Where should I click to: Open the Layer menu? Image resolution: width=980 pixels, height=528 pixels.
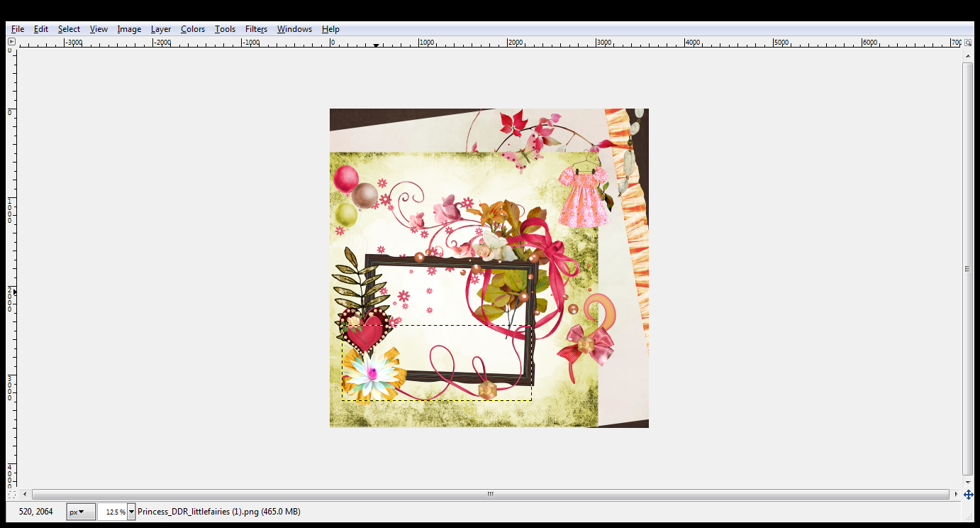[x=160, y=29]
